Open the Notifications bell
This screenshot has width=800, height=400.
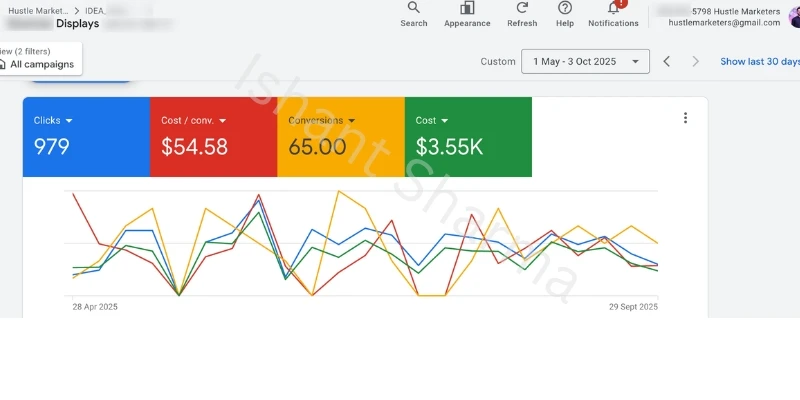(613, 8)
